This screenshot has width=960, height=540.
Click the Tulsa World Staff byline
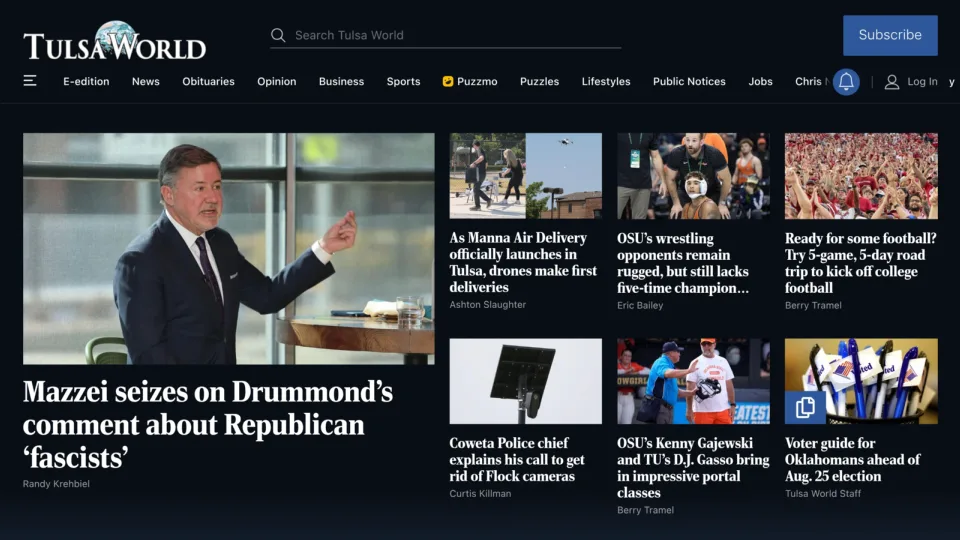823,493
